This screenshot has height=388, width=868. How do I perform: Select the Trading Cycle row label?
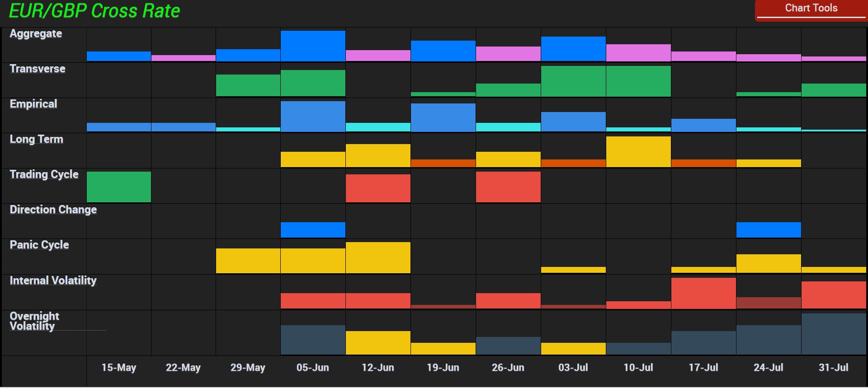(44, 175)
